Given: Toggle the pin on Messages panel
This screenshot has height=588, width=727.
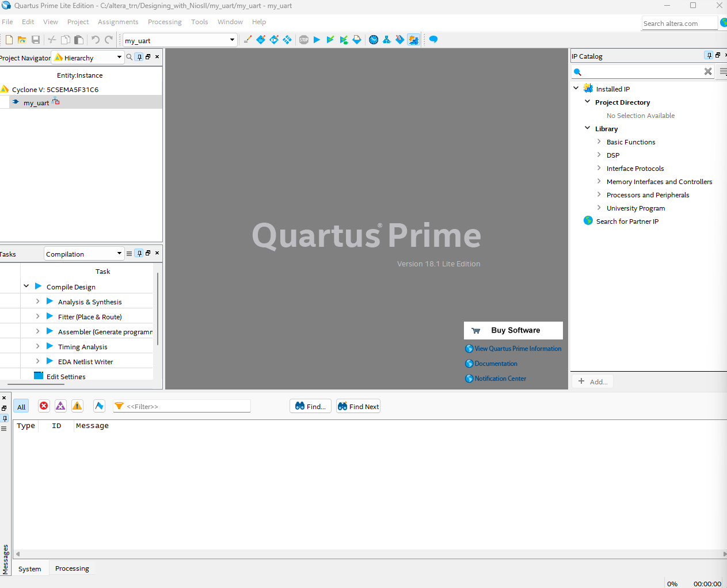Looking at the screenshot, I should pyautogui.click(x=4, y=418).
